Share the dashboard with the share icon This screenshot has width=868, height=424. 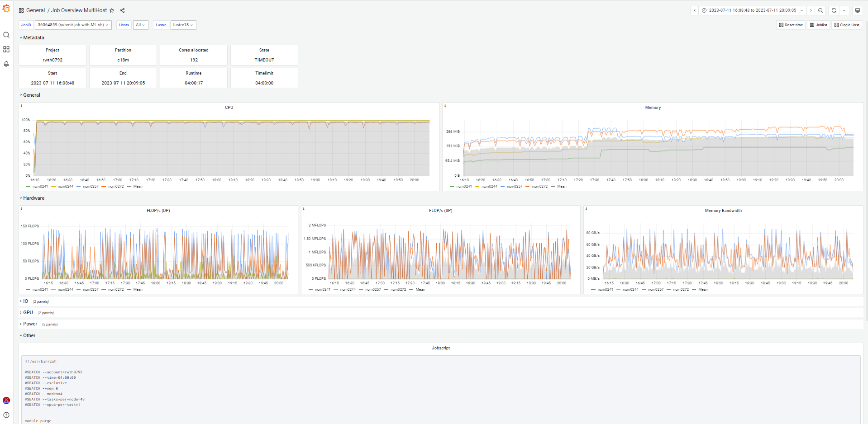click(122, 10)
